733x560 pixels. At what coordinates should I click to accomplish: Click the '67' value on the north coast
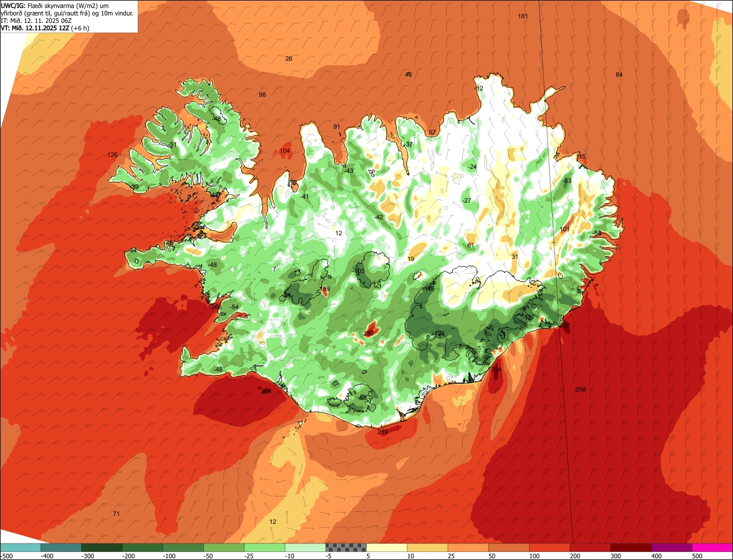pos(432,132)
